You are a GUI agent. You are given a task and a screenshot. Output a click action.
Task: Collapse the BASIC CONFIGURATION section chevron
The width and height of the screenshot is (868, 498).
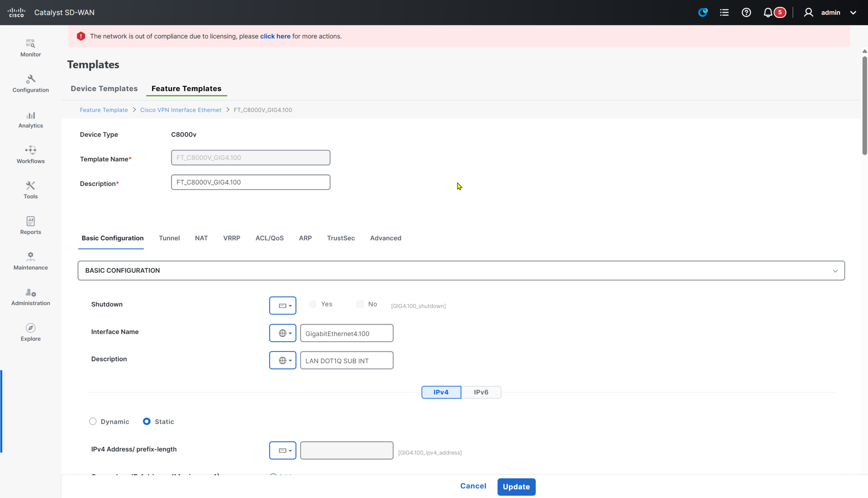click(x=835, y=271)
